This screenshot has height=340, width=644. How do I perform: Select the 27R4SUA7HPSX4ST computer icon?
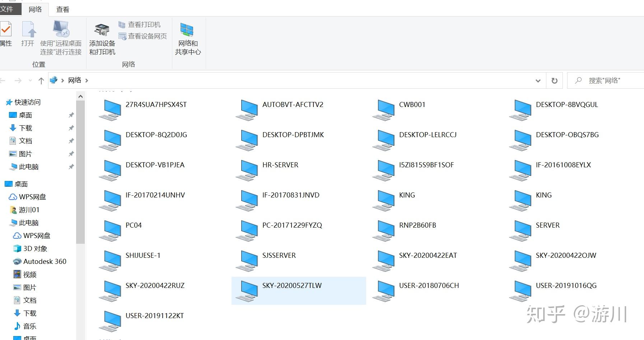110,110
